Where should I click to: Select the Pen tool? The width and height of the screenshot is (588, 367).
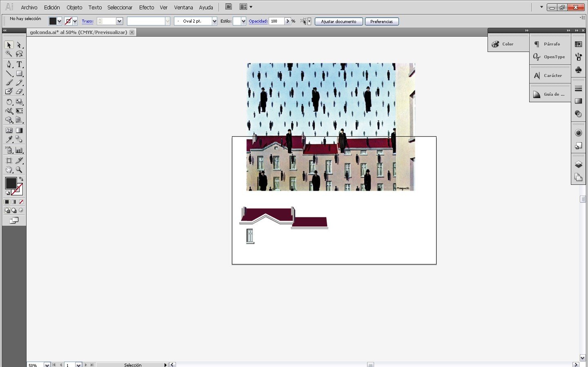[x=9, y=65]
